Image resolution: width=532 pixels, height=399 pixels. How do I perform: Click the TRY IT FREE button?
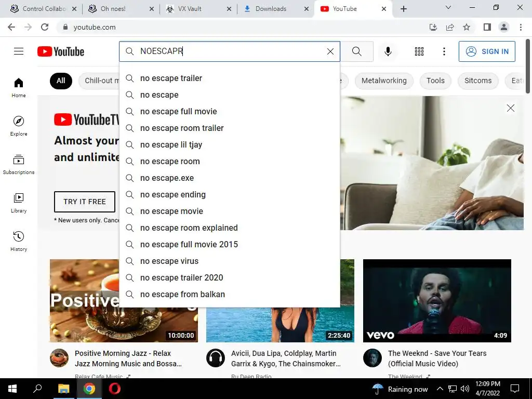[85, 202]
